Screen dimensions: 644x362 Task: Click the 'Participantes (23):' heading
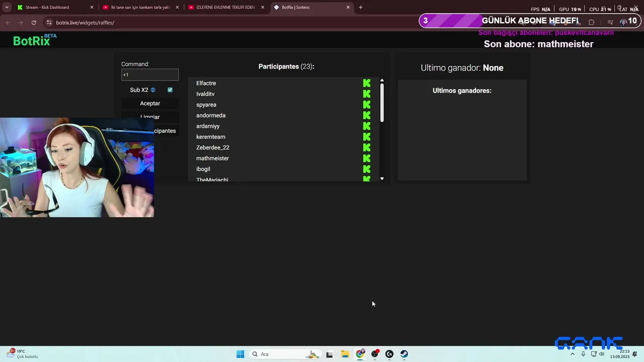tap(286, 66)
